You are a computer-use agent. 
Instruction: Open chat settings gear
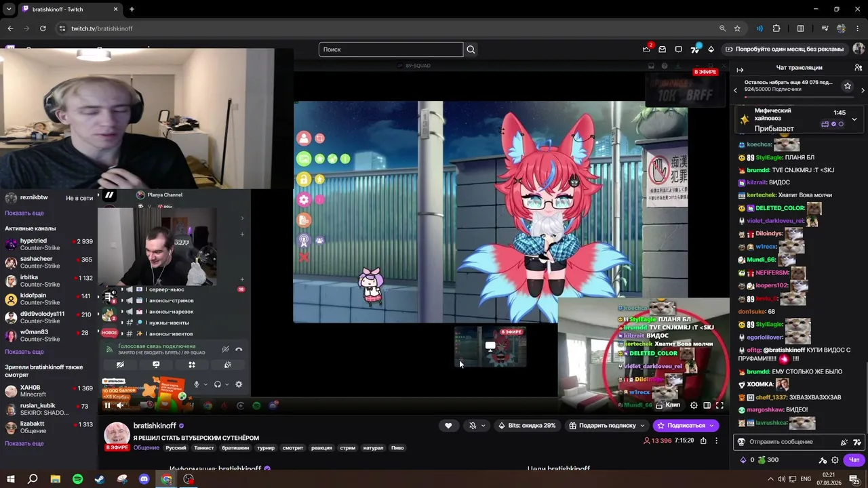tap(835, 460)
